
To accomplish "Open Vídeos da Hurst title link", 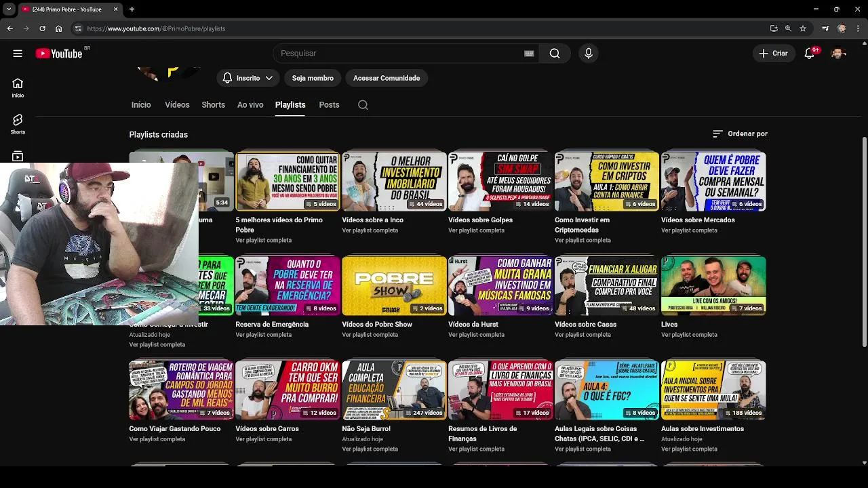I will point(473,325).
